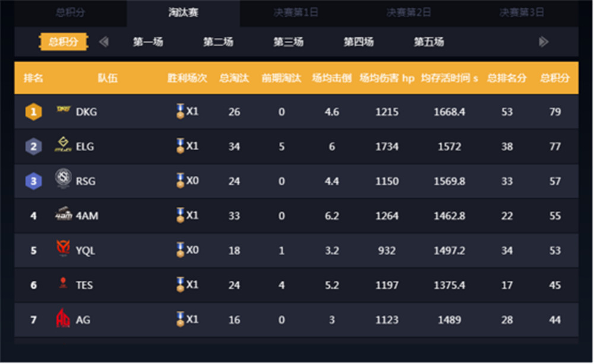Click the AG team logo

63,319
